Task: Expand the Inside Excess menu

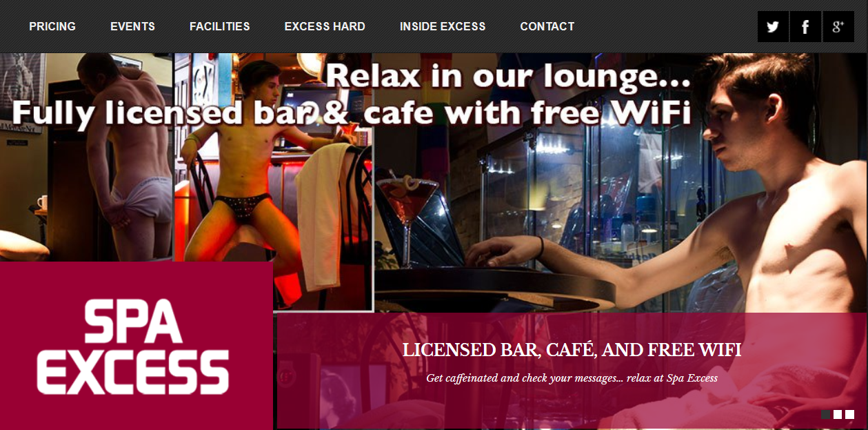Action: [x=443, y=26]
